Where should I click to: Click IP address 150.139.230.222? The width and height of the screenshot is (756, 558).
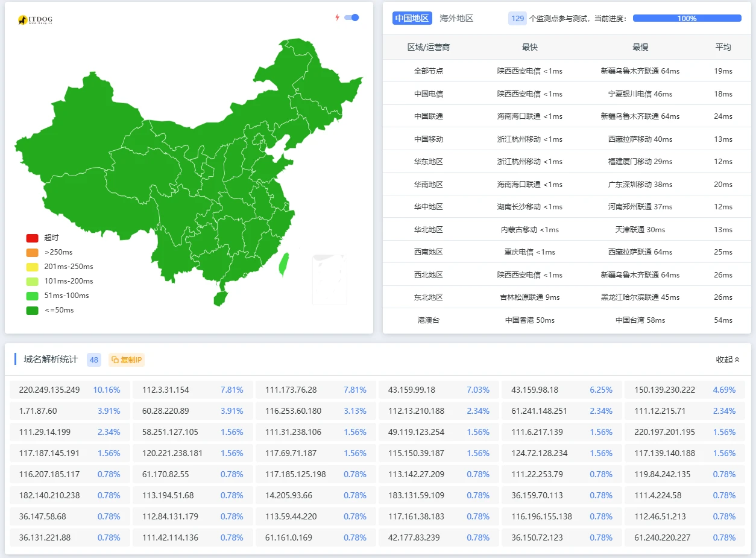click(664, 390)
